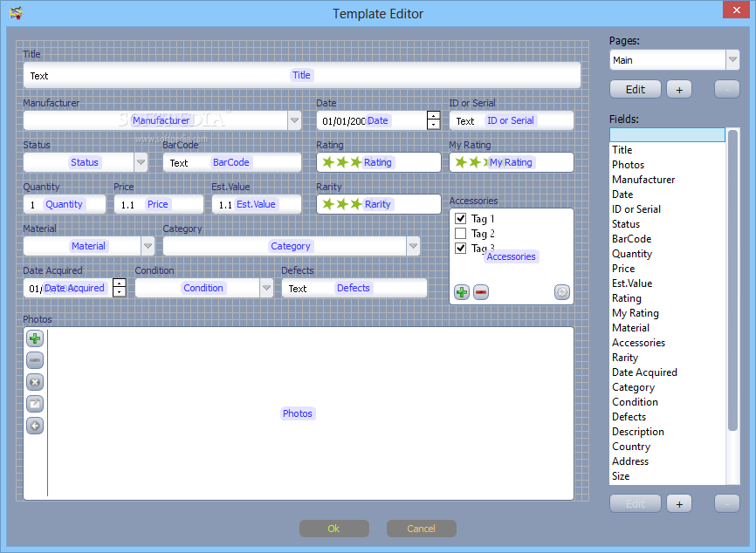756x553 pixels.
Task: Click the Price number field
Action: (x=159, y=204)
